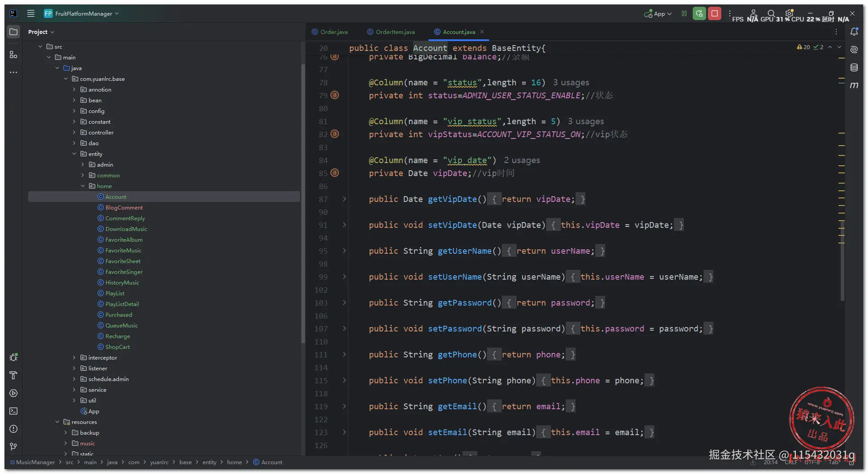Click the gutter annotation icon on line 82
868x474 pixels.
(x=334, y=134)
